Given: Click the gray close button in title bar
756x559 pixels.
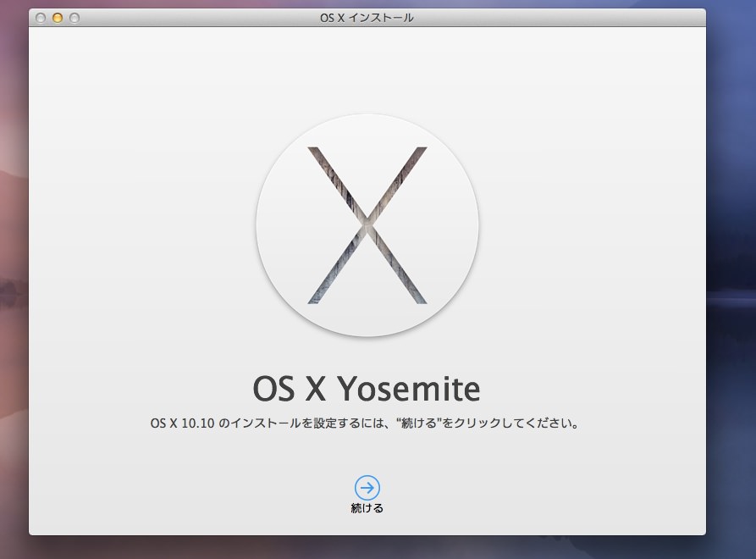Looking at the screenshot, I should (41, 18).
